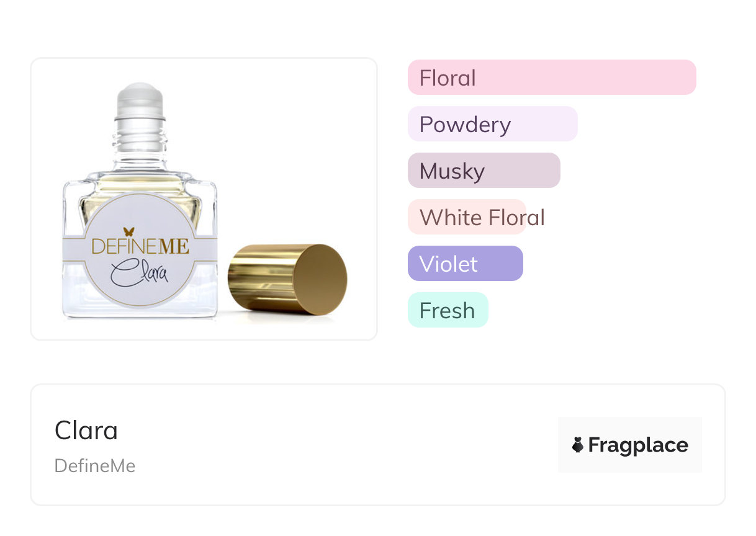Select the Powdery accord bar
756x536 pixels.
[492, 124]
